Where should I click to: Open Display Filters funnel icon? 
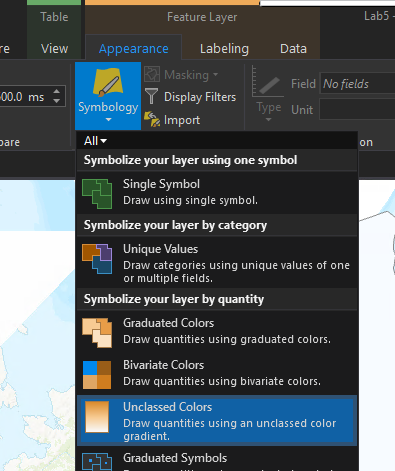click(152, 97)
